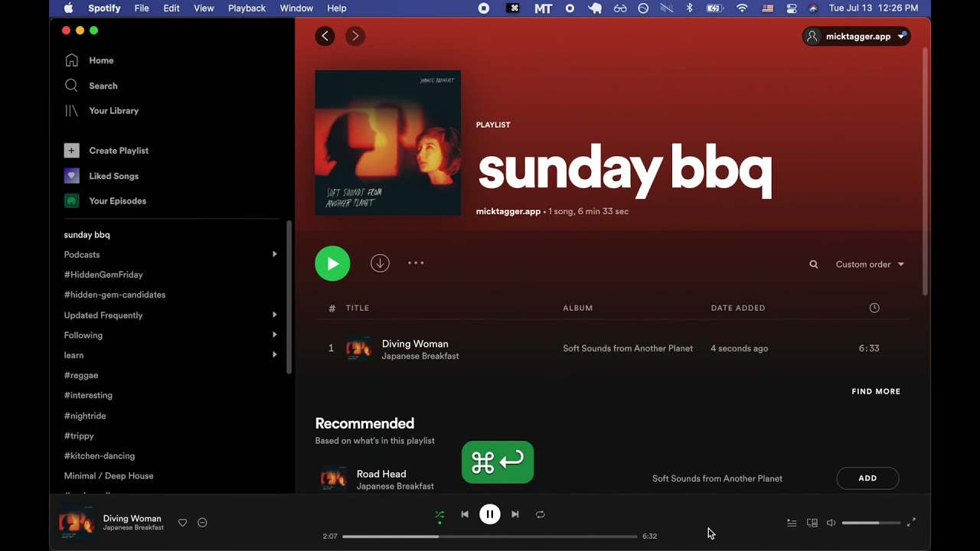Click the sidebar playlist list scrollbar
Viewport: 980px width, 551px height.
(x=289, y=297)
